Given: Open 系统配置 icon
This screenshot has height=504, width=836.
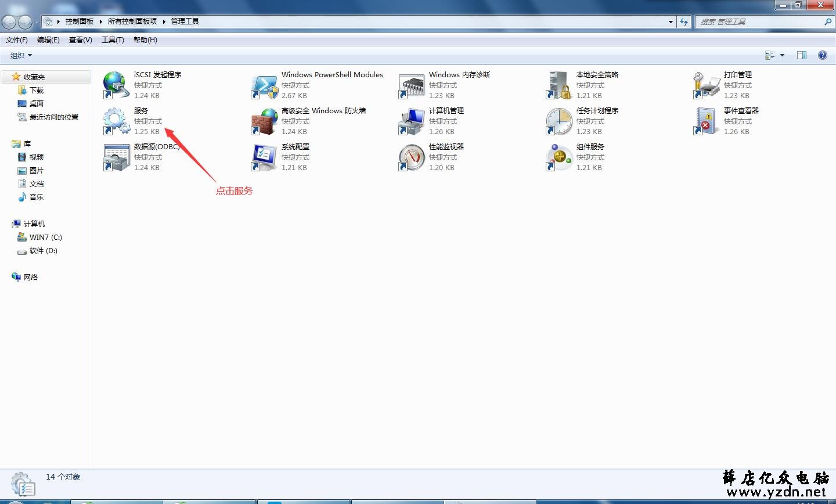Looking at the screenshot, I should coord(264,157).
